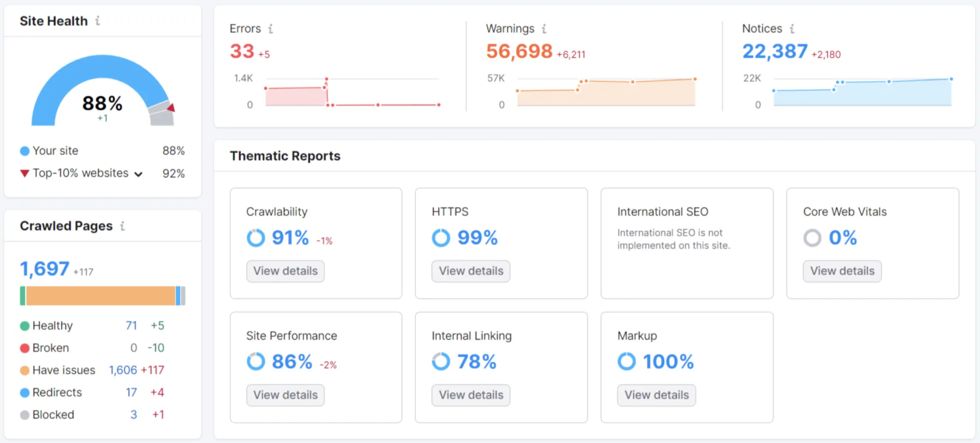The image size is (980, 443).
Task: Click the Your site 88% value
Action: pyautogui.click(x=174, y=151)
